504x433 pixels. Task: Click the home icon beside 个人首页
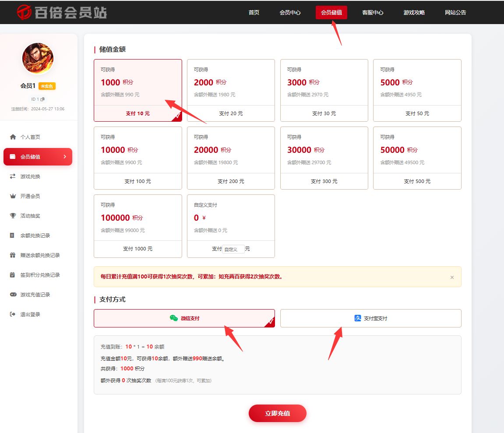(x=13, y=137)
